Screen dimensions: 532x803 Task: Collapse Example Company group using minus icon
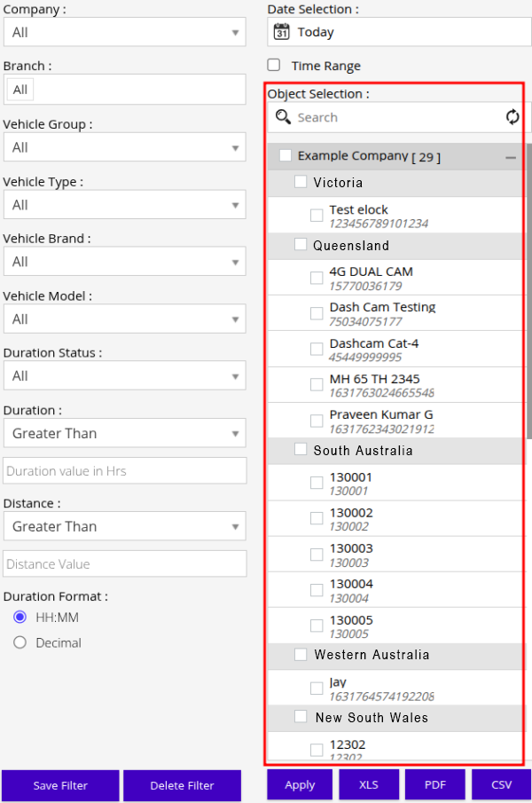pos(511,158)
